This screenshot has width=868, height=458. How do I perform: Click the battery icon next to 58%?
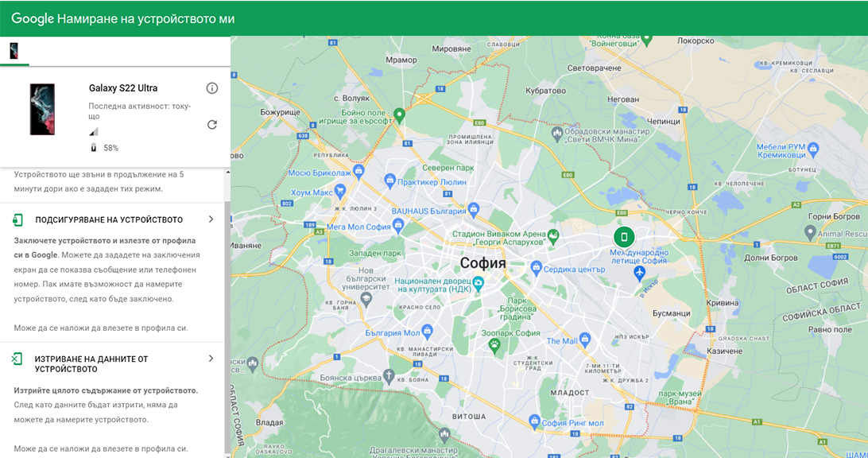point(94,148)
